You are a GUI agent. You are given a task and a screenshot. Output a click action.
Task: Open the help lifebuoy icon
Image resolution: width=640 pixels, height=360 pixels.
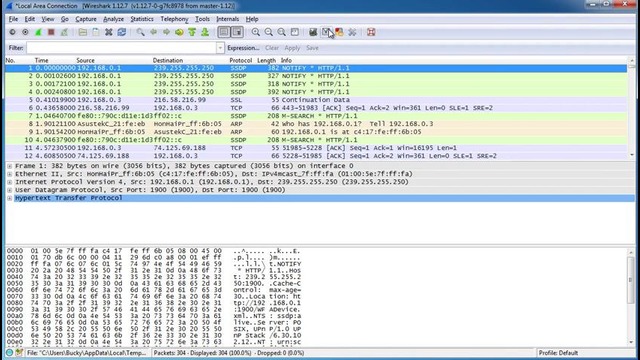tap(371, 32)
